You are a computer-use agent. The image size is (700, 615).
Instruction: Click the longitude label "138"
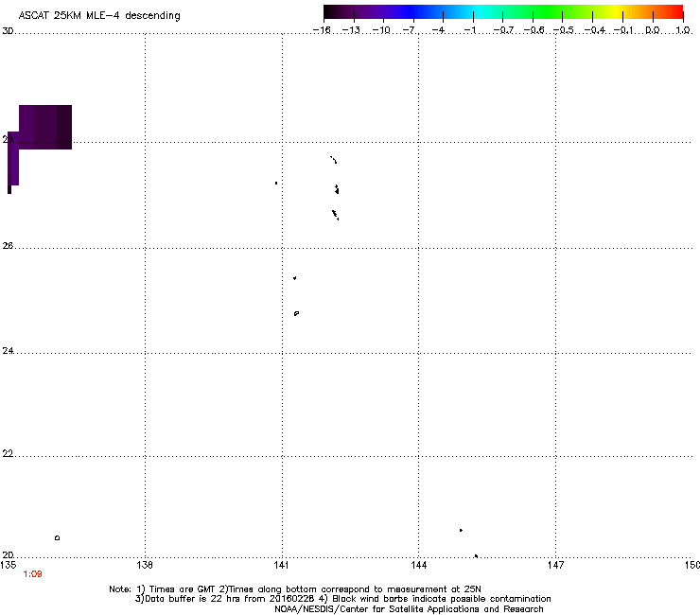click(145, 565)
